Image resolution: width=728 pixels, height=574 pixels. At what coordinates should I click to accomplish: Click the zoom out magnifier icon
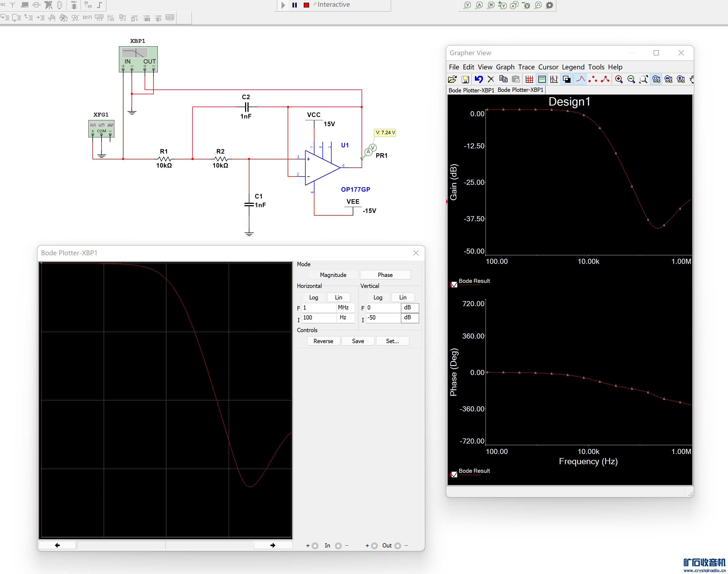point(631,79)
